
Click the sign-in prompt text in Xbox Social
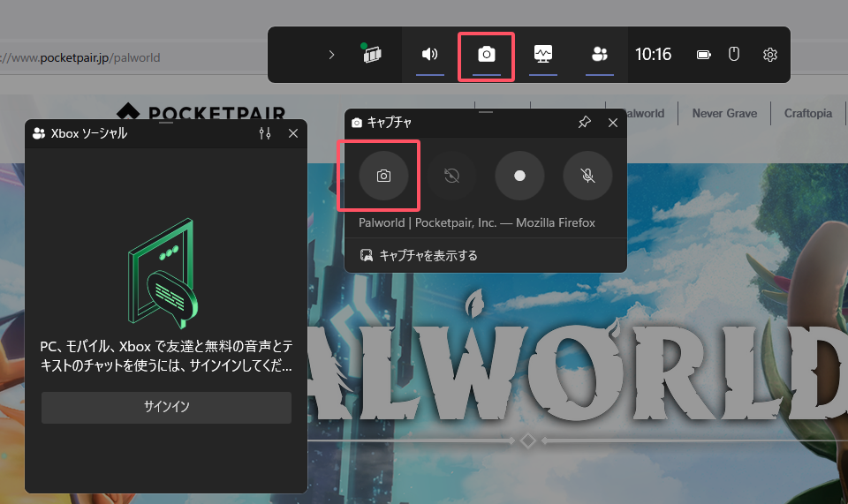pos(167,356)
